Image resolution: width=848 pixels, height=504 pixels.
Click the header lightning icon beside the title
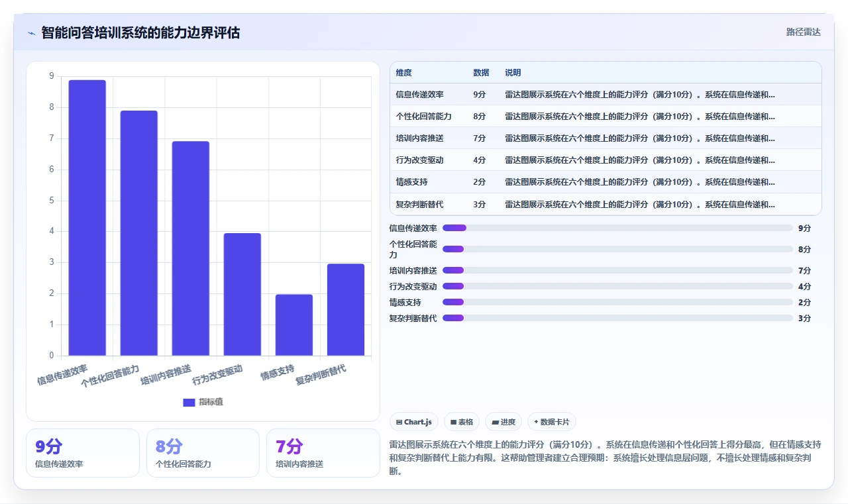[x=31, y=32]
